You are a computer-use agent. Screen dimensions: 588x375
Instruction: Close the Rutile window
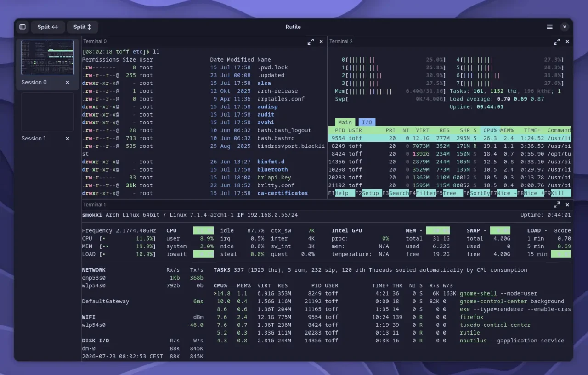point(565,27)
